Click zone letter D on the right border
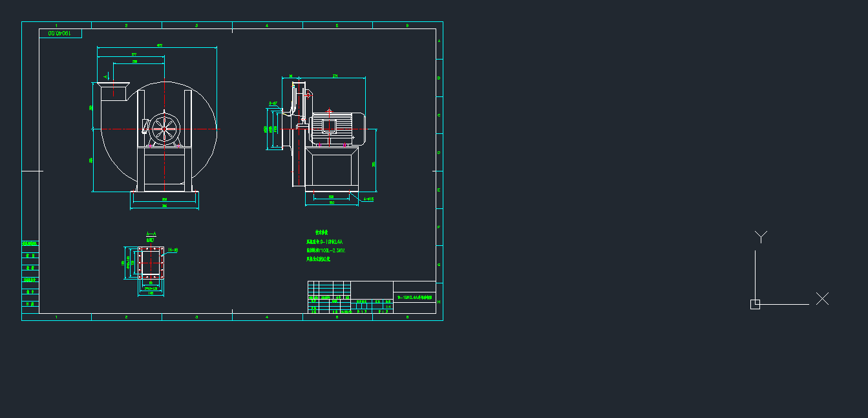 pos(439,153)
